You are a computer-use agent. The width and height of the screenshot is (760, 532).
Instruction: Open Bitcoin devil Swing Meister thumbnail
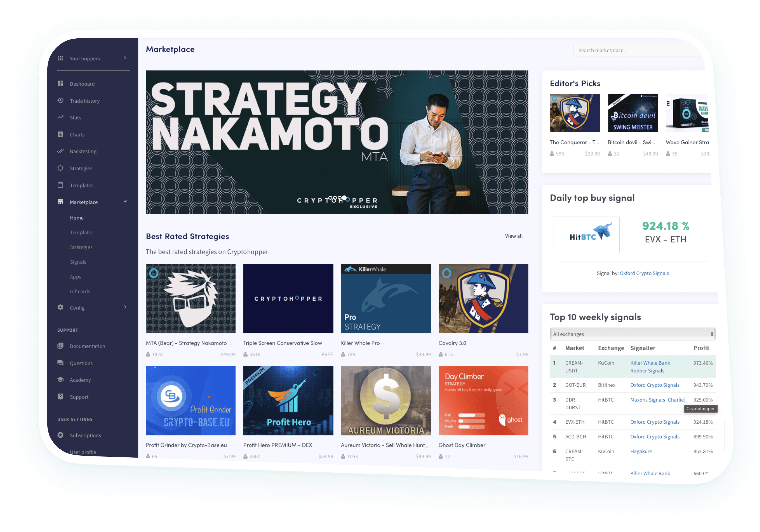633,113
